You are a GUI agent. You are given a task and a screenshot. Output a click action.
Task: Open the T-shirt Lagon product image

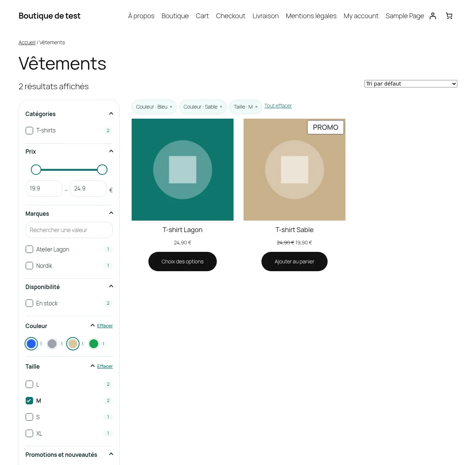point(183,170)
